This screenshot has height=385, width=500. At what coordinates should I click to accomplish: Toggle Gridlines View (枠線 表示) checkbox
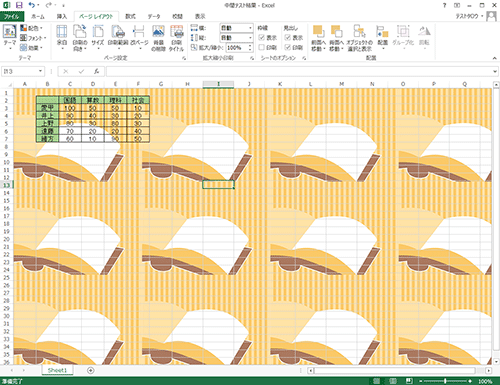[262, 37]
